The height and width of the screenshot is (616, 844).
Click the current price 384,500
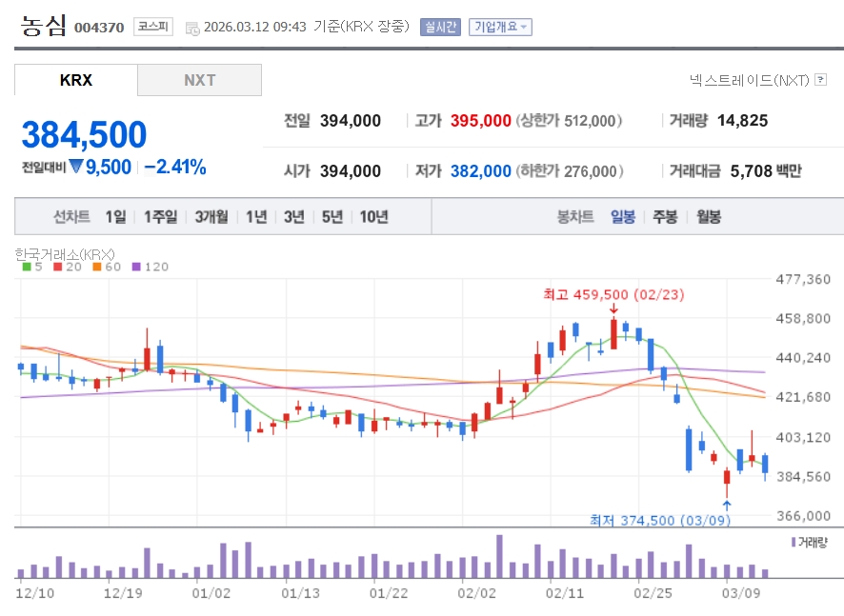point(84,134)
